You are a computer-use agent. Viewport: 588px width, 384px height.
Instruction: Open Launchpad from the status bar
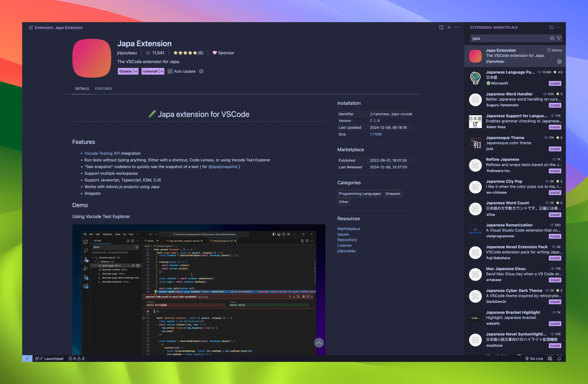[49, 358]
